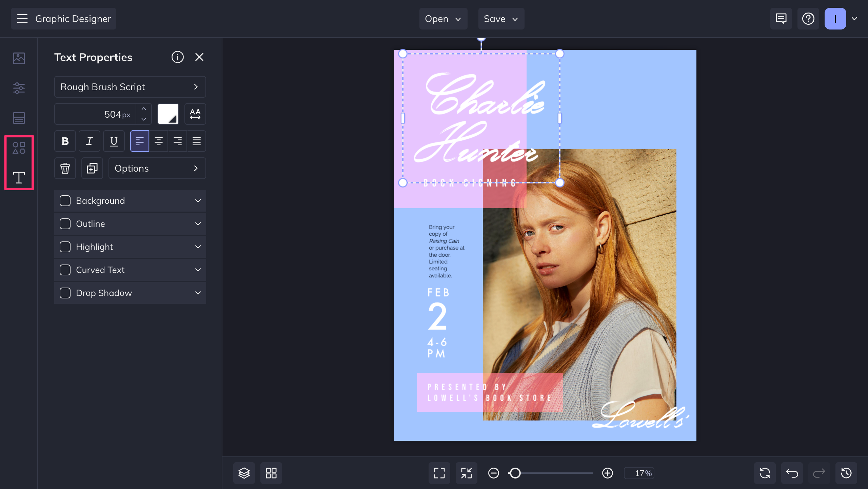Toggle italic text style
The width and height of the screenshot is (868, 489).
pos(90,141)
